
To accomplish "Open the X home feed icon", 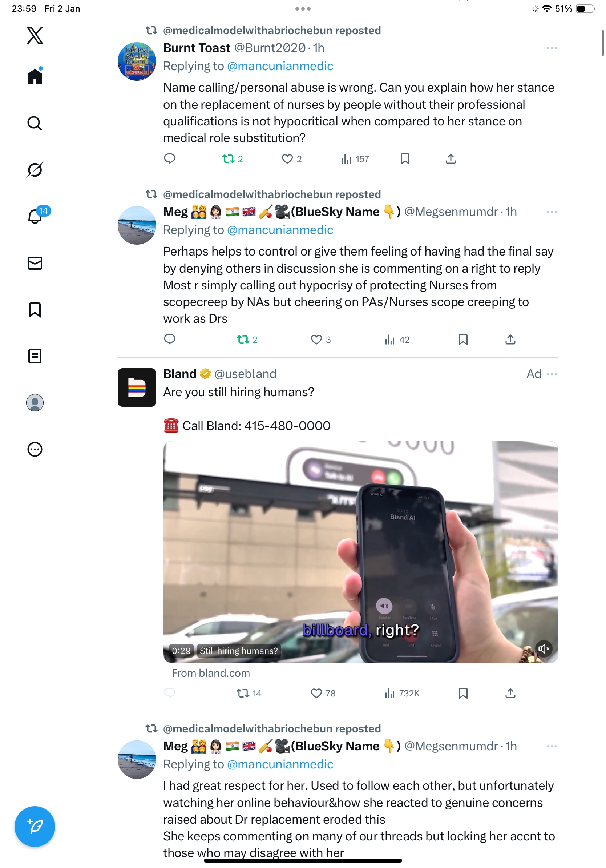I will tap(35, 76).
